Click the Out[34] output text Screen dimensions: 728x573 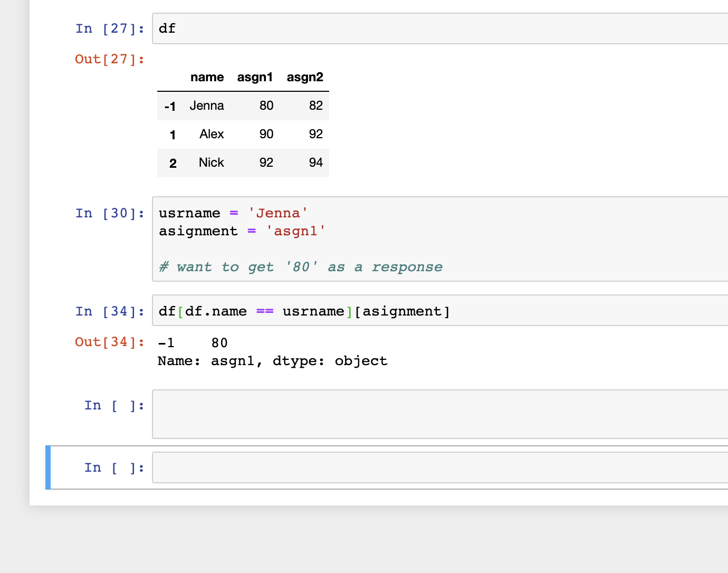coord(273,351)
